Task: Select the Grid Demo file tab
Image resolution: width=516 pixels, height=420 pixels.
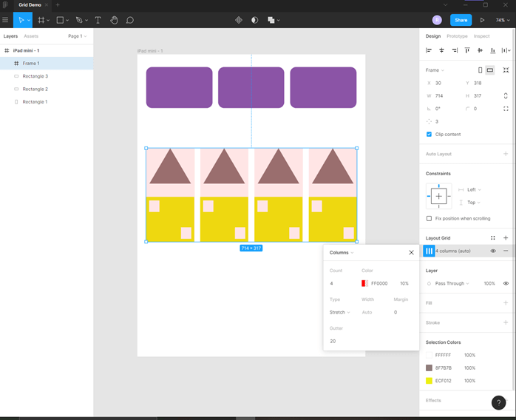Action: coord(30,5)
